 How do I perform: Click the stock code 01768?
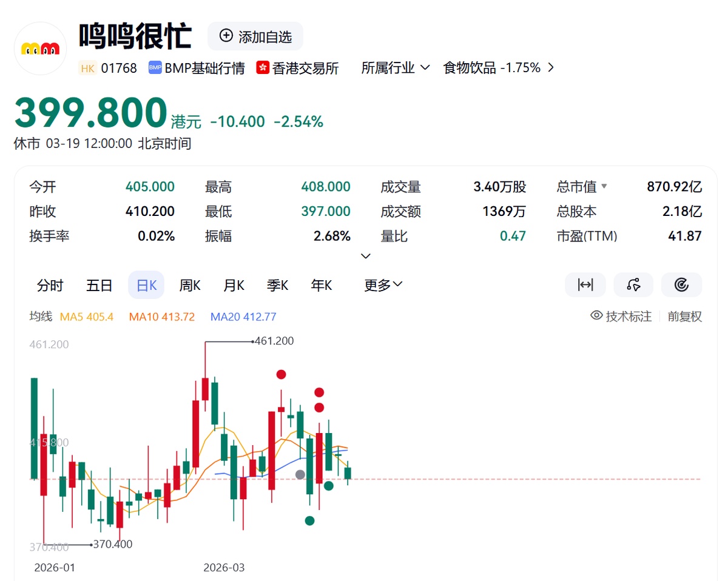[x=119, y=68]
